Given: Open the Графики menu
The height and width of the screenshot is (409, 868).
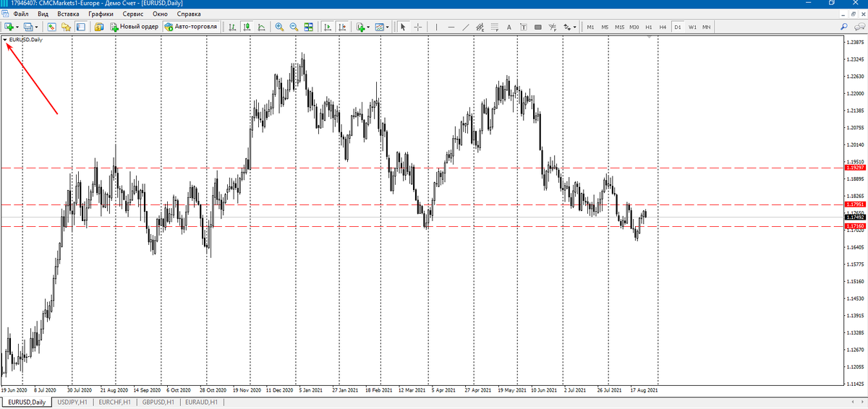Looking at the screenshot, I should click(101, 14).
